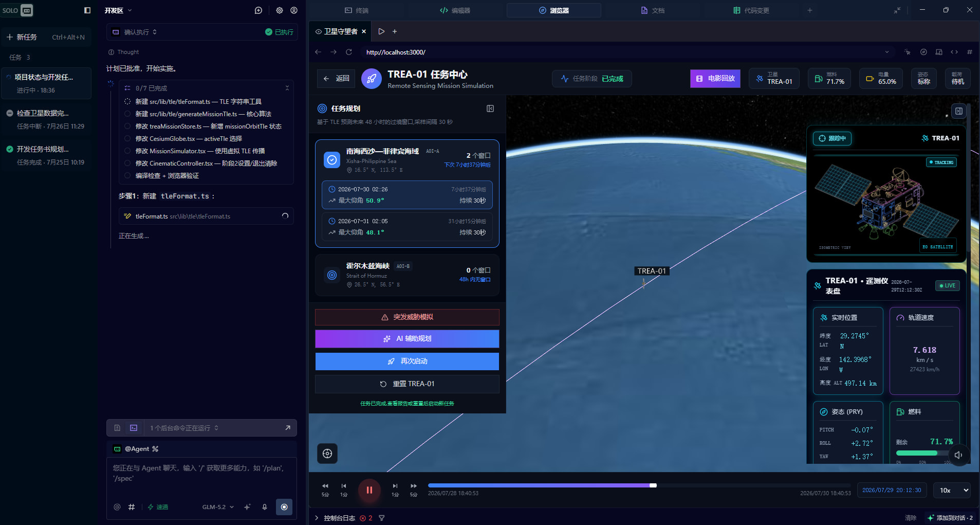The width and height of the screenshot is (980, 525).
Task: Collapse the 0/7 已完成 todo list
Action: coord(287,88)
